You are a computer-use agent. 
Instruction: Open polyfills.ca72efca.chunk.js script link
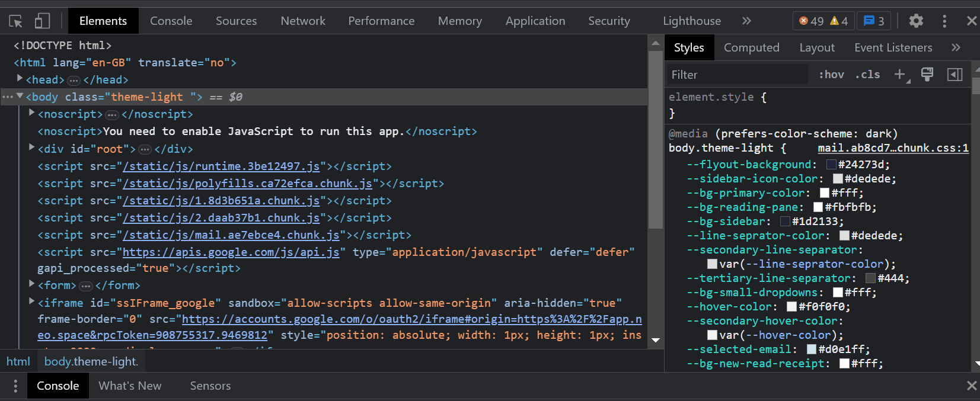[247, 184]
